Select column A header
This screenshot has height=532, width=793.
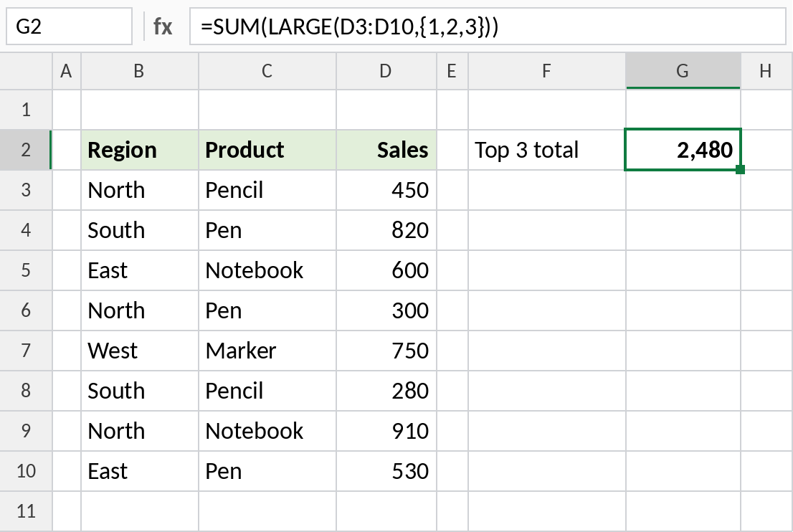tap(66, 71)
